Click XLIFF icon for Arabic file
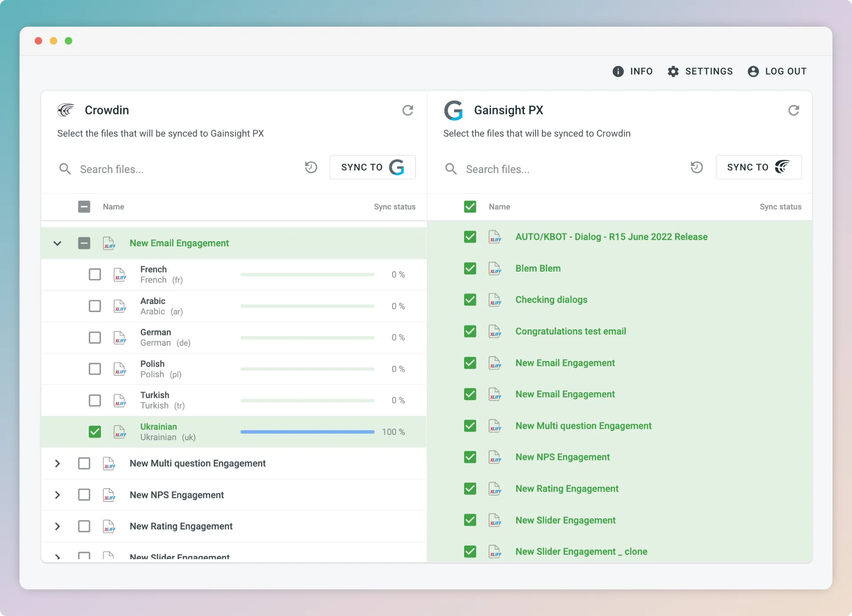852x616 pixels. click(x=120, y=306)
